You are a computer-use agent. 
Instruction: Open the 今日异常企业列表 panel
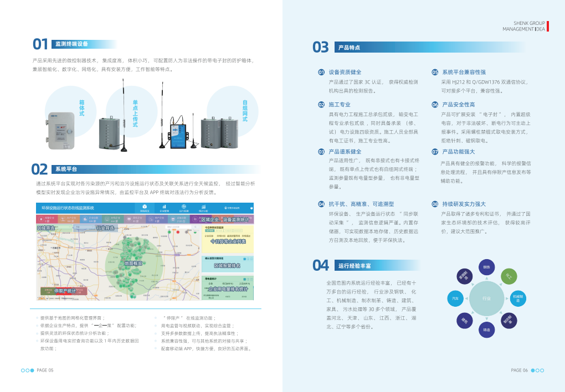(x=227, y=242)
